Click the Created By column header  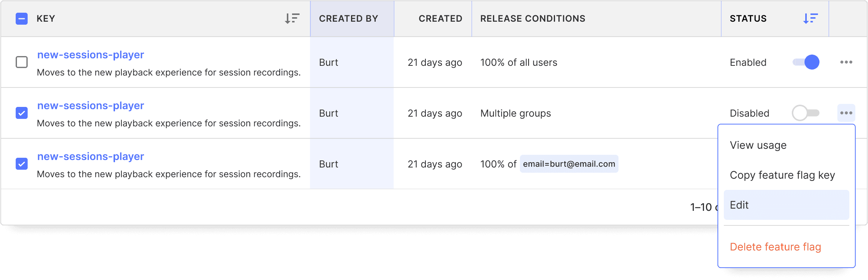348,19
